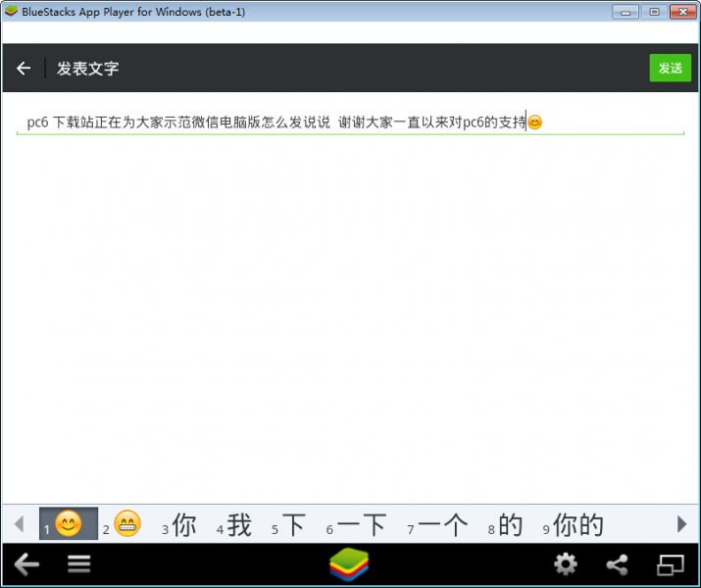Open BlueStacks home logo
Viewport: 701px width, 588px height.
(349, 564)
